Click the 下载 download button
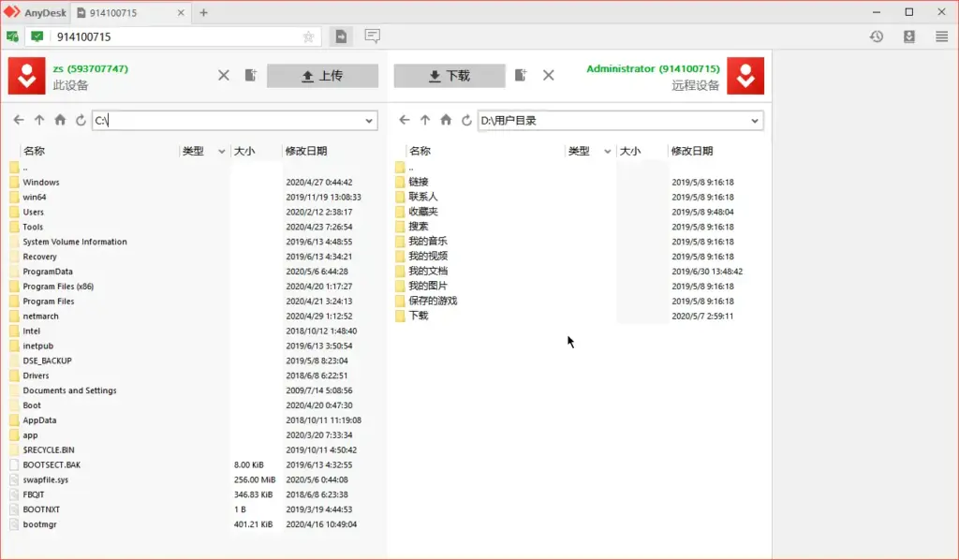 click(x=450, y=75)
